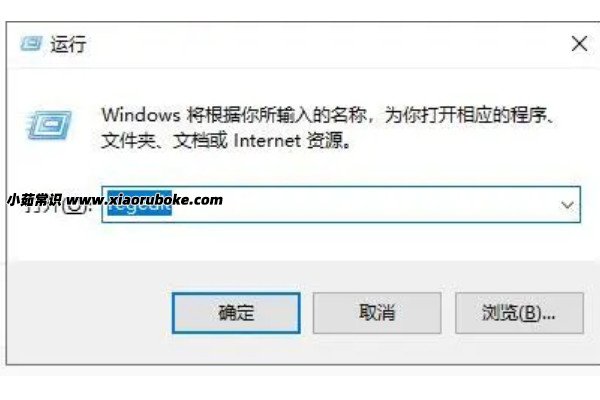The image size is (600, 400).
Task: Click the word Internet in description
Action: pyautogui.click(x=267, y=140)
